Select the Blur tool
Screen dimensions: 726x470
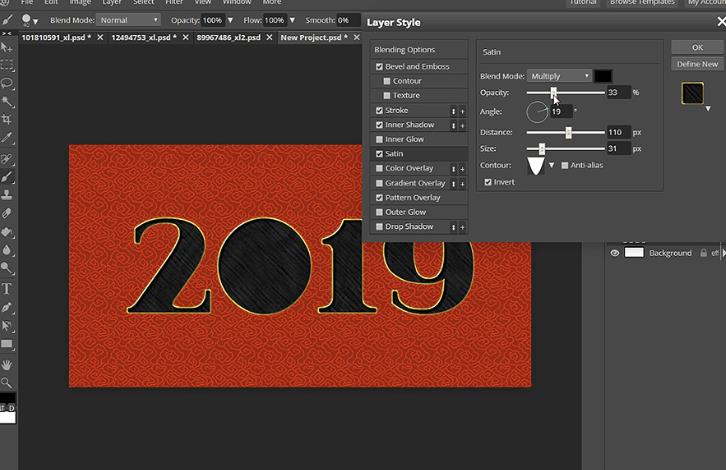tap(6, 250)
